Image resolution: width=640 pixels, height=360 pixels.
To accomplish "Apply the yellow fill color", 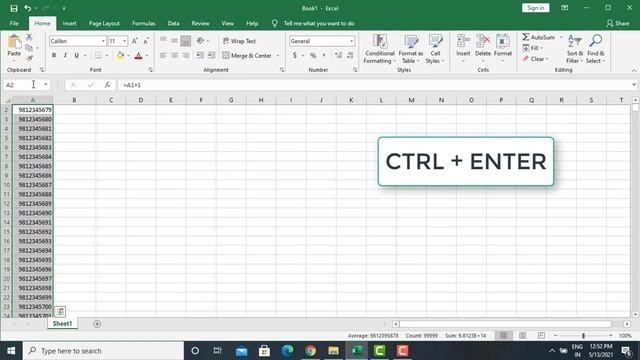I will pos(120,56).
